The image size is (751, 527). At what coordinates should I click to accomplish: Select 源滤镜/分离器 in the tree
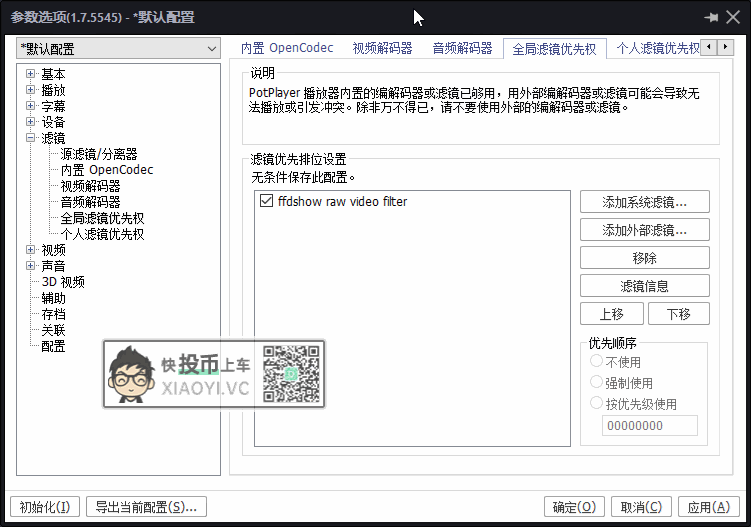[99, 154]
